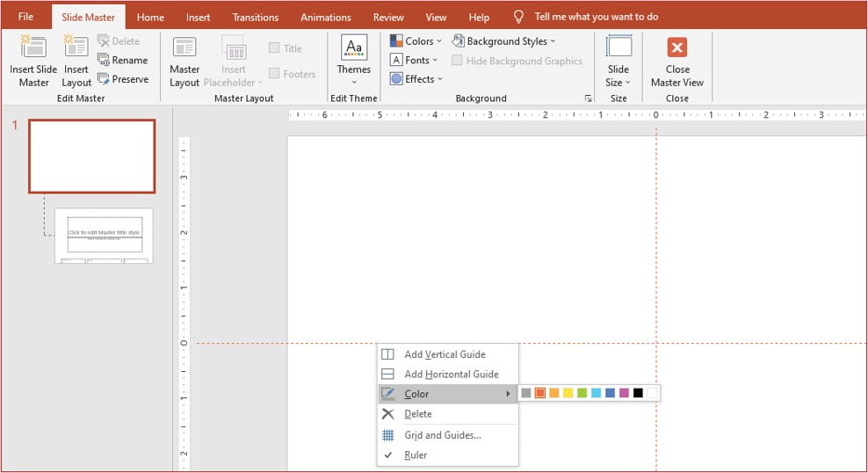Open the Help tab

point(479,18)
